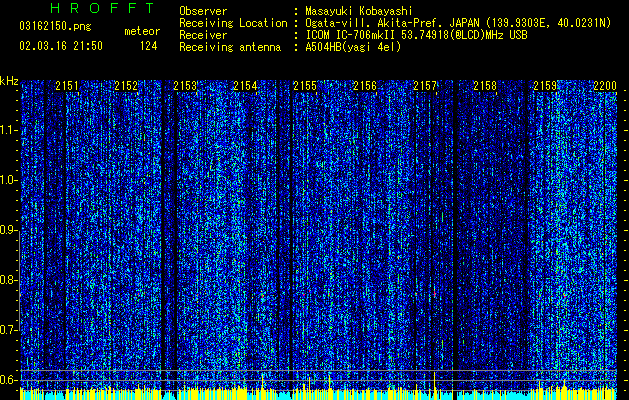Click the meteor count 124
The width and height of the screenshot is (629, 400).
148,46
